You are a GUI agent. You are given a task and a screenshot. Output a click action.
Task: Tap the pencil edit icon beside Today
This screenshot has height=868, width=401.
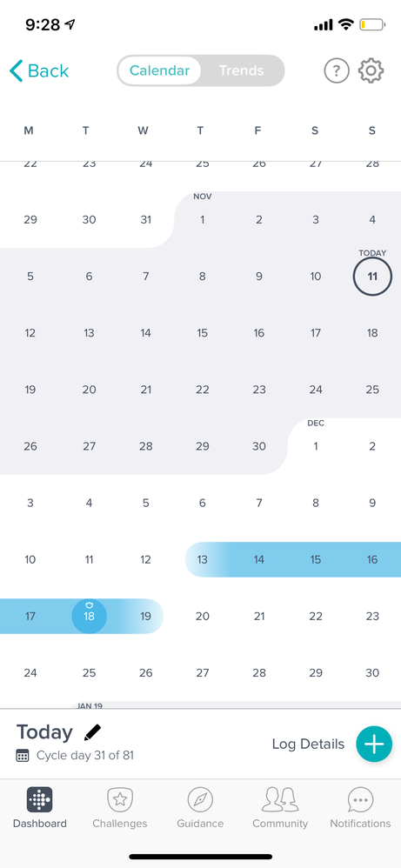click(93, 731)
